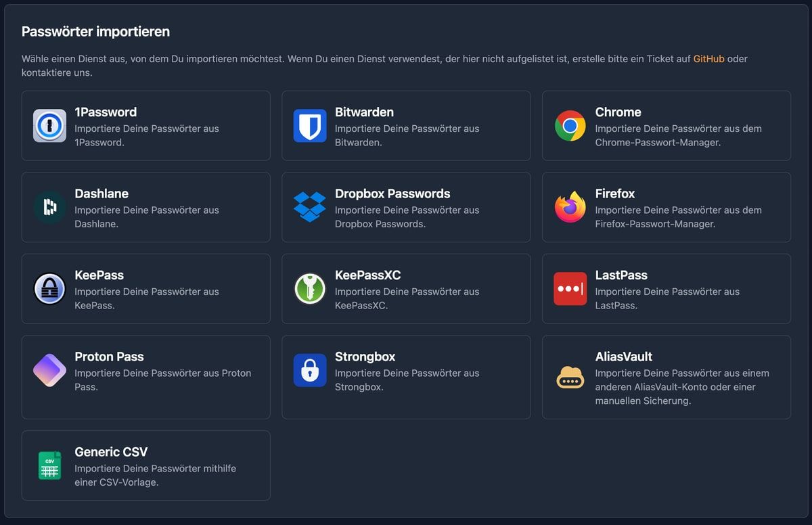Click the KeePass padlock icon

pos(49,289)
